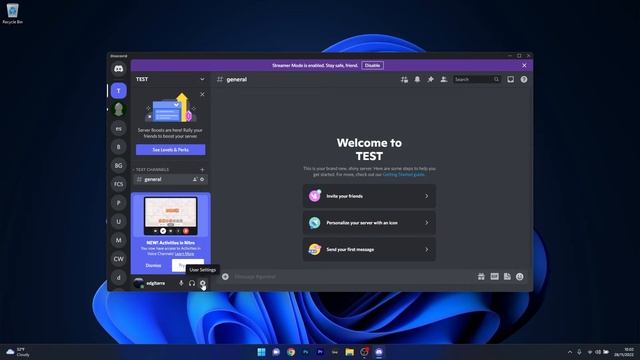Open the BG server
The image size is (640, 360).
click(x=118, y=165)
